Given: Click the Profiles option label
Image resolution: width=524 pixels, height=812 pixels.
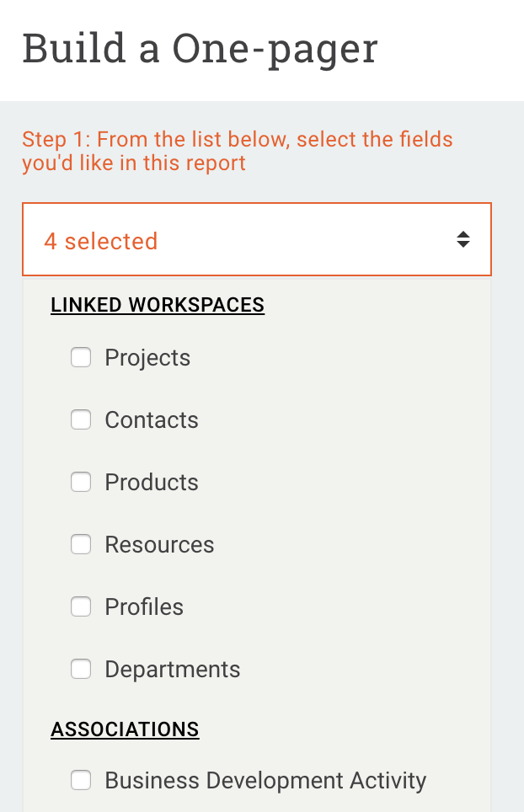Looking at the screenshot, I should pos(144,607).
